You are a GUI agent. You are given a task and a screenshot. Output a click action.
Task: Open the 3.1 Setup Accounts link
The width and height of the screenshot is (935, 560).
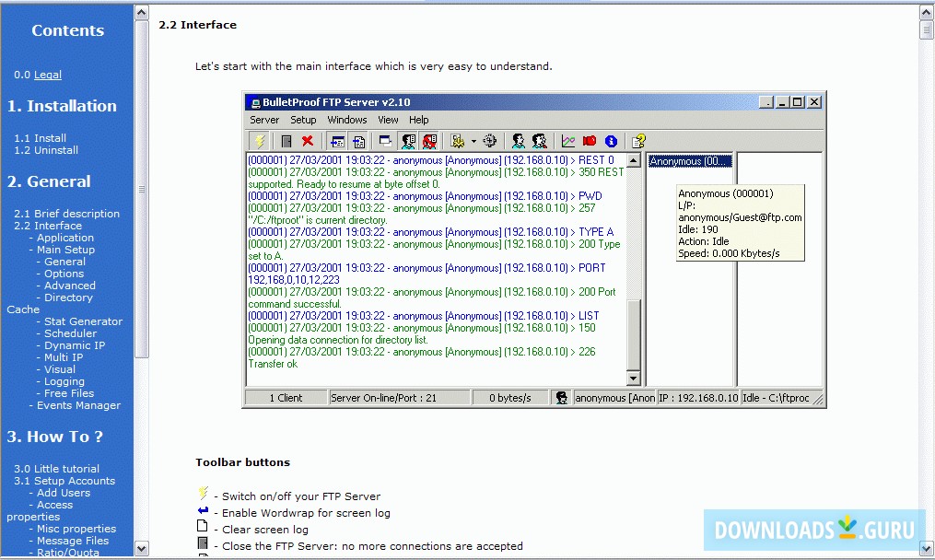pos(64,480)
